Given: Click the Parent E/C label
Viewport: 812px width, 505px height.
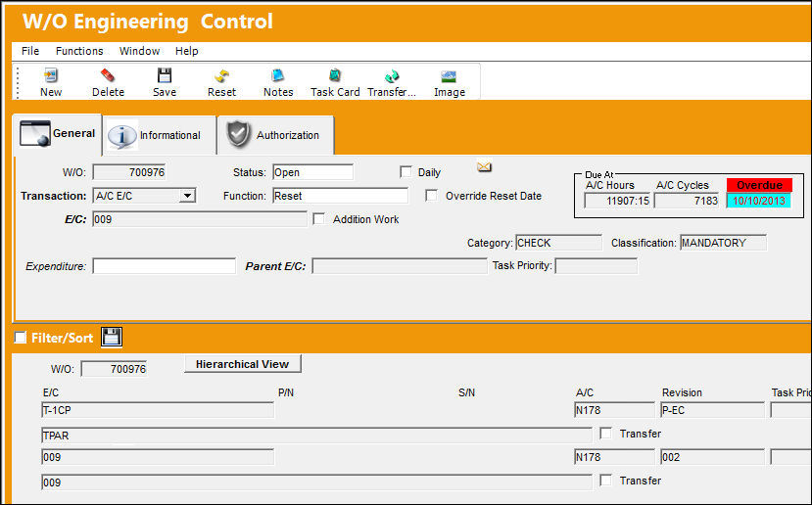Looking at the screenshot, I should pyautogui.click(x=275, y=266).
